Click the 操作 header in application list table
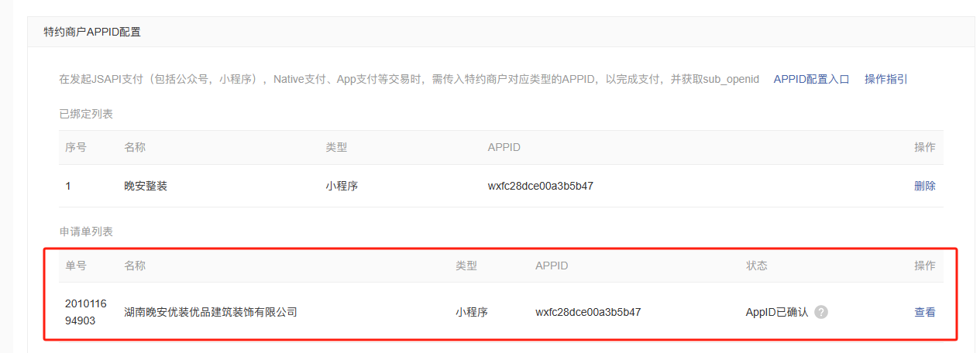980x353 pixels. [925, 266]
